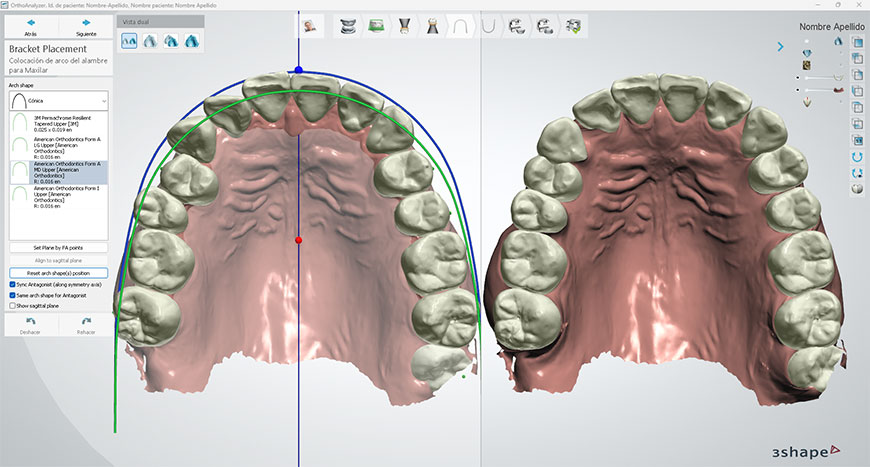Select the final bracket step with green checkmark
The image size is (870, 467).
(574, 26)
